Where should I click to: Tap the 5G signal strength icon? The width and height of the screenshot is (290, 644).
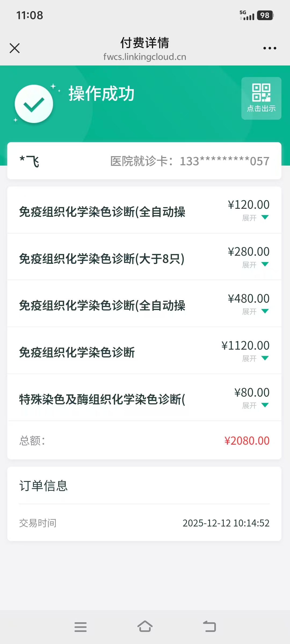click(x=247, y=15)
